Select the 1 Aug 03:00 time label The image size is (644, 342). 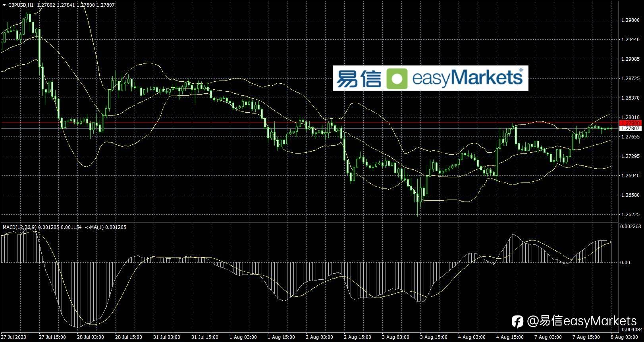[243, 337]
